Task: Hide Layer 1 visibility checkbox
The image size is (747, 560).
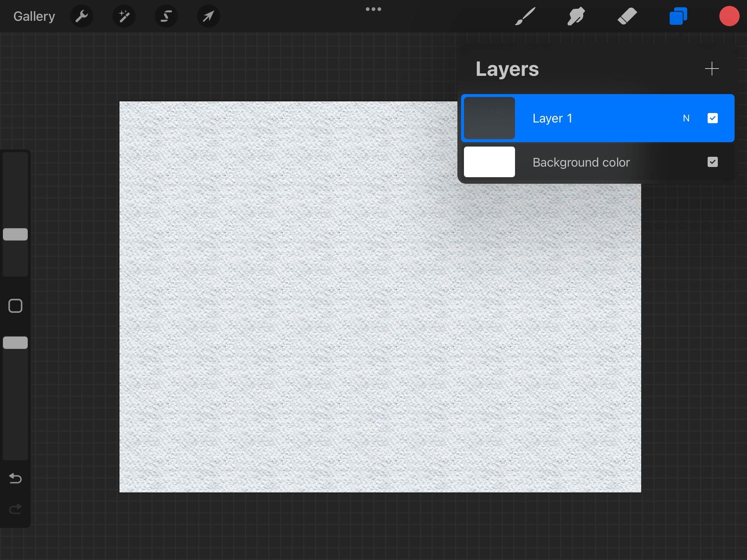Action: pyautogui.click(x=712, y=118)
